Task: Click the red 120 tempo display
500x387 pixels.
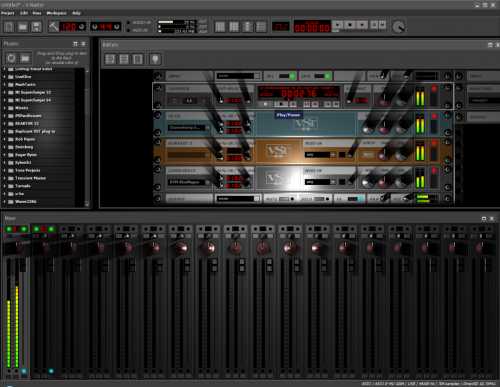Action: click(68, 27)
